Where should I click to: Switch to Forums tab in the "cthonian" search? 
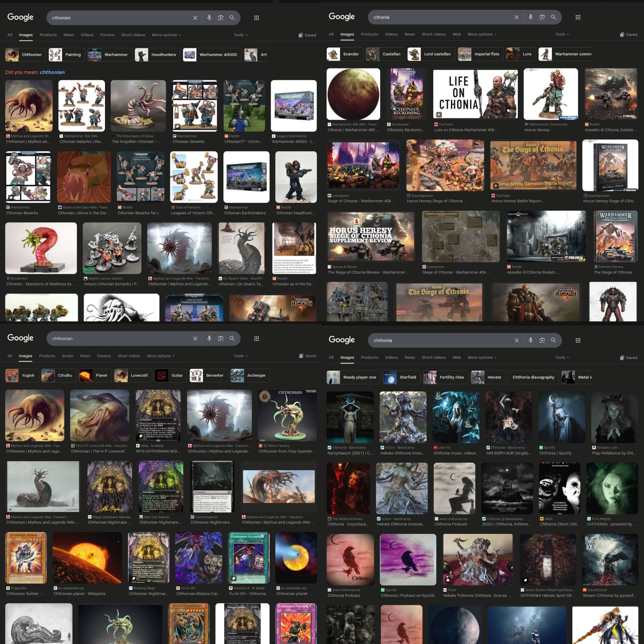tap(107, 35)
